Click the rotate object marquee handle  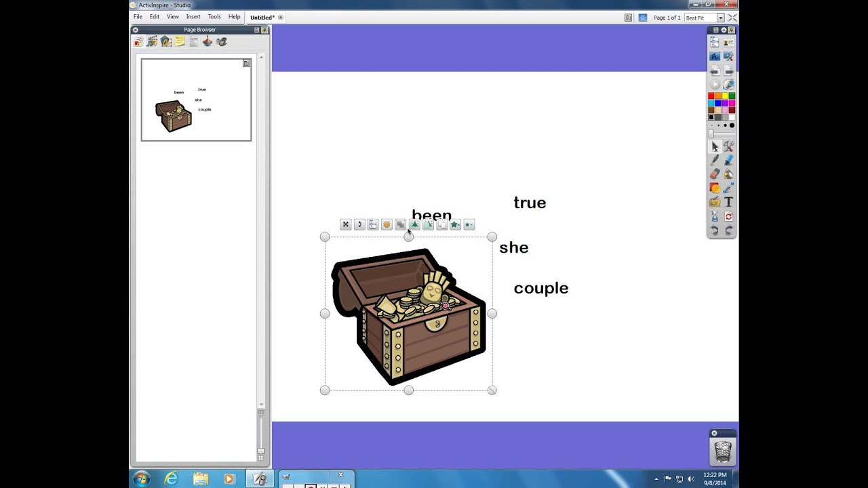pyautogui.click(x=359, y=224)
